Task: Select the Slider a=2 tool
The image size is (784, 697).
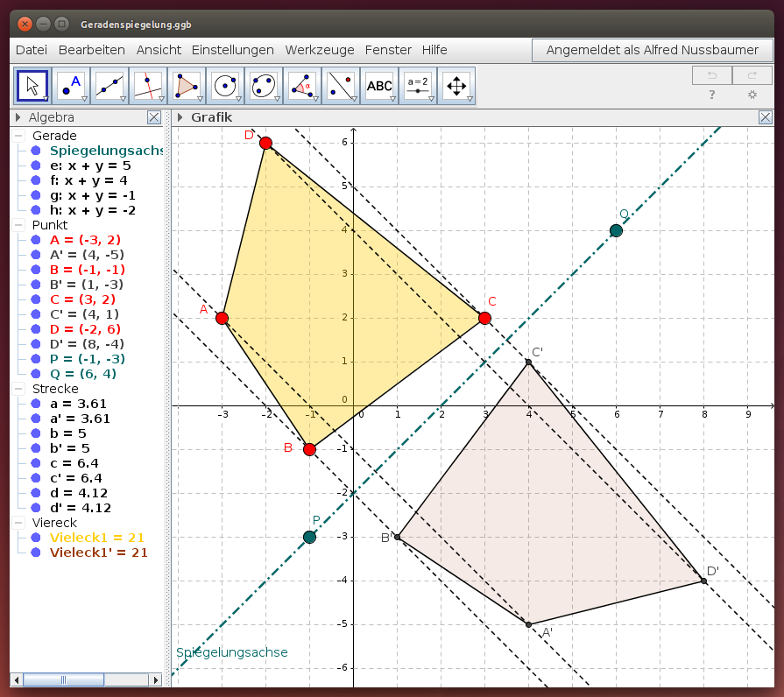Action: pos(418,86)
